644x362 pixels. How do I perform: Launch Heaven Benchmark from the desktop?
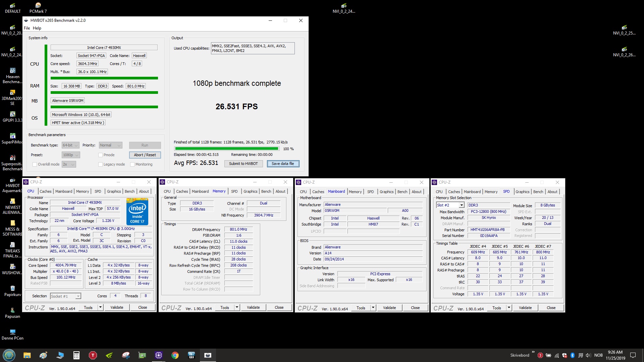tap(12, 76)
